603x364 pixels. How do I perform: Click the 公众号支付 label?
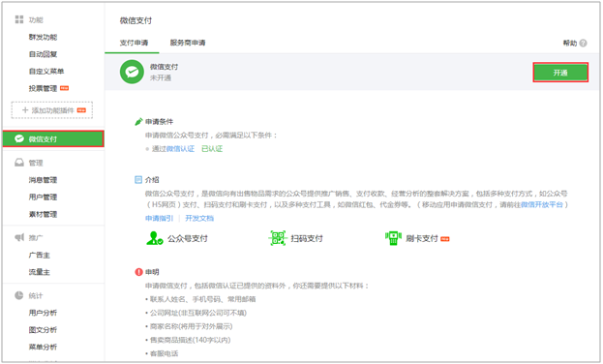pos(188,238)
